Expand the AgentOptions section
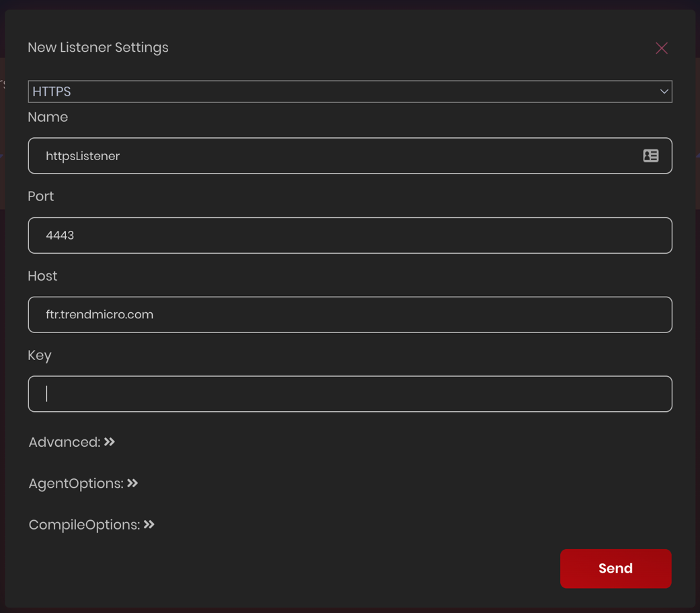 [75, 484]
